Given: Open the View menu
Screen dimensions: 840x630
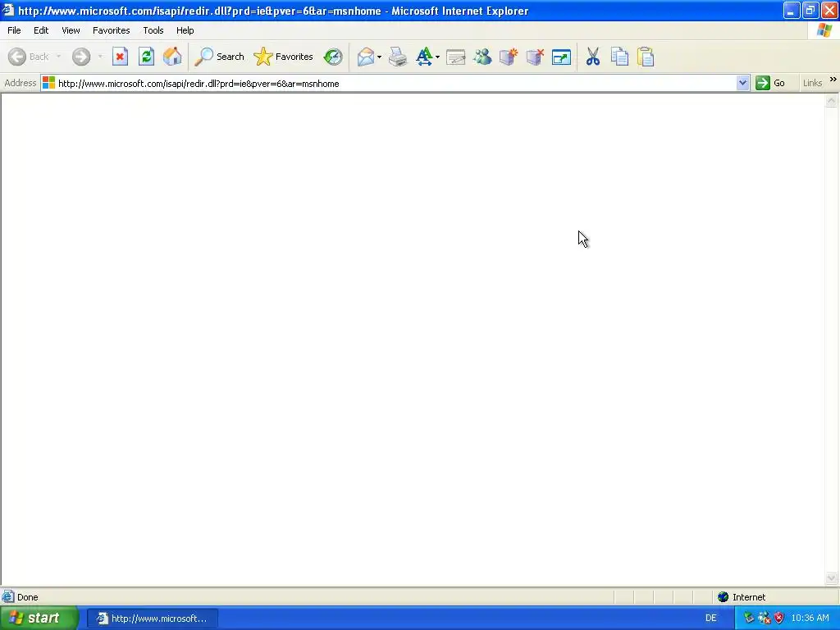Looking at the screenshot, I should (71, 30).
